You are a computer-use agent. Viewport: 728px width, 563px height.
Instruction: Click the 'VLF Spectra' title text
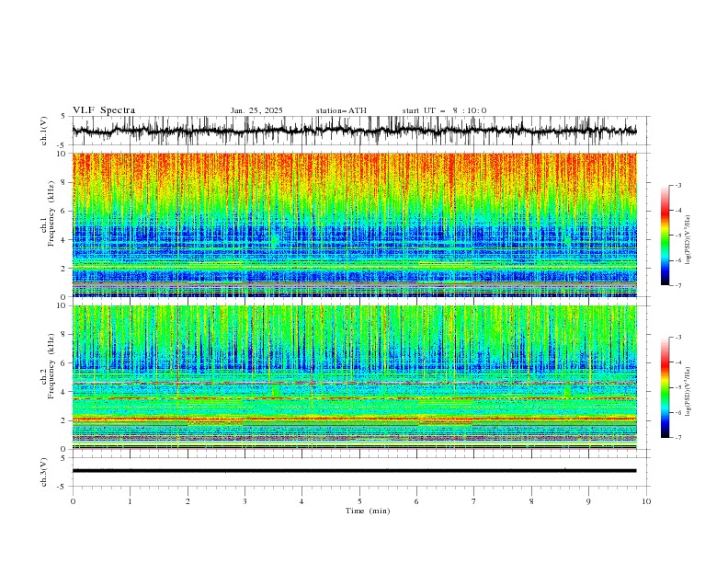(104, 110)
